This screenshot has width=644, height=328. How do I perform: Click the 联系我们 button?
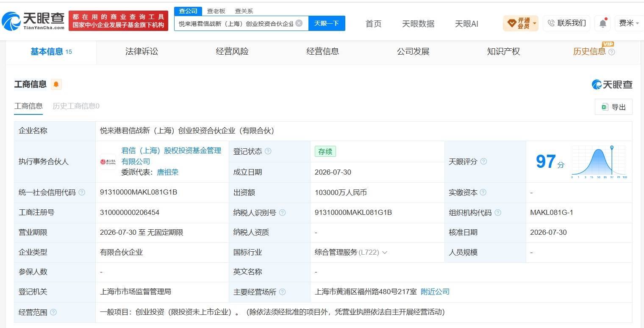[x=567, y=23]
